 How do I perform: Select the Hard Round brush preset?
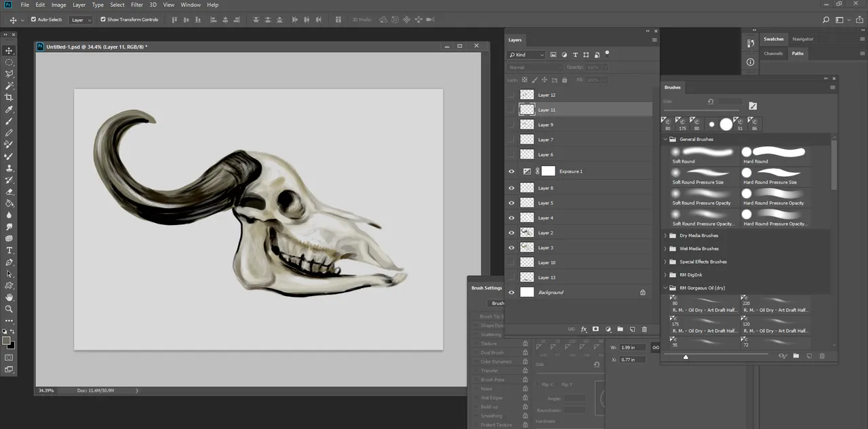click(776, 155)
